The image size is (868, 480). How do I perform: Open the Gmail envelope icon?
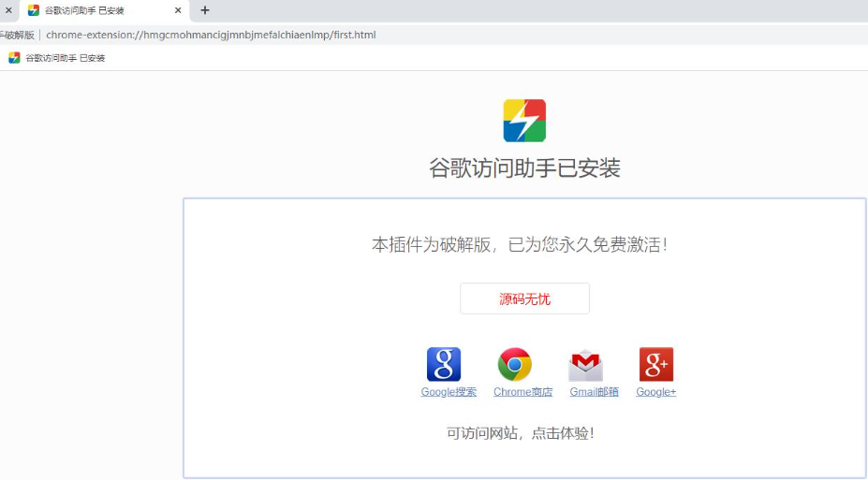pyautogui.click(x=585, y=365)
